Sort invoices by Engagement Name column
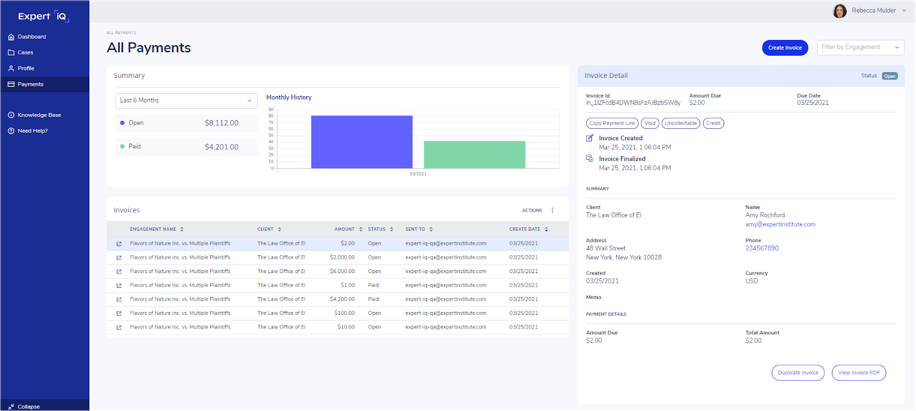916x411 pixels. click(181, 229)
